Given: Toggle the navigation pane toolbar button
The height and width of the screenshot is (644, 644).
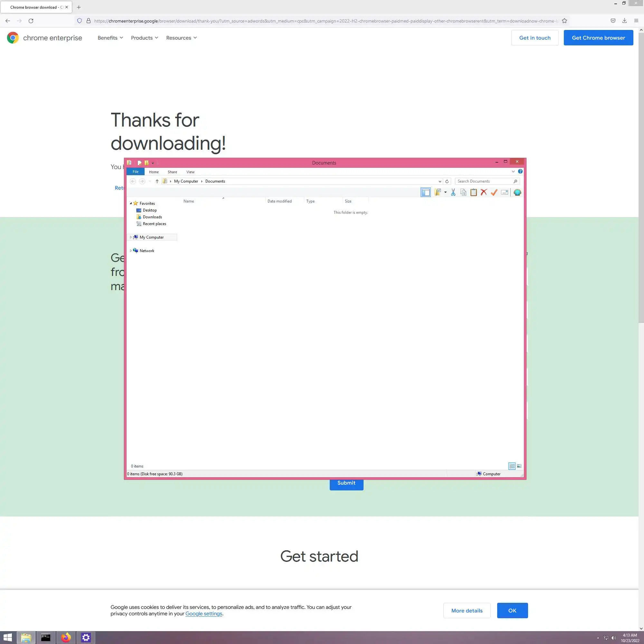Looking at the screenshot, I should pyautogui.click(x=425, y=192).
